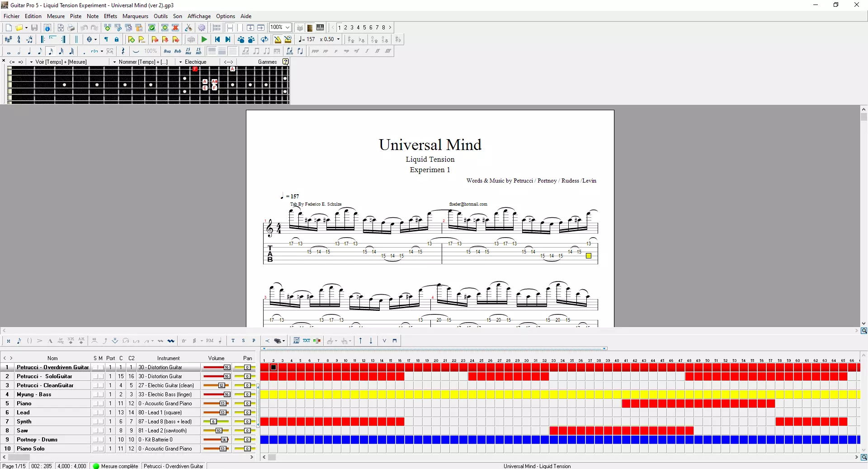Image resolution: width=868 pixels, height=469 pixels.
Task: Insert text with the TXT icon
Action: coord(307,341)
